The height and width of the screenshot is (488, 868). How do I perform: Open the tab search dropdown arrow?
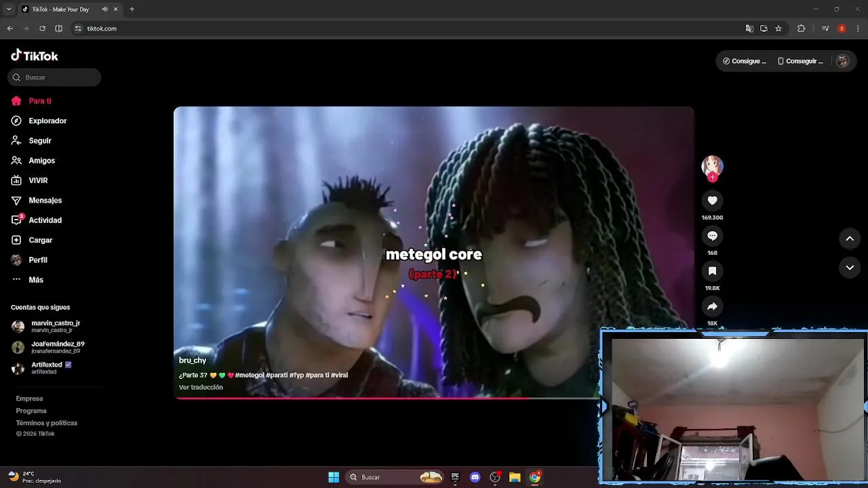click(x=9, y=9)
